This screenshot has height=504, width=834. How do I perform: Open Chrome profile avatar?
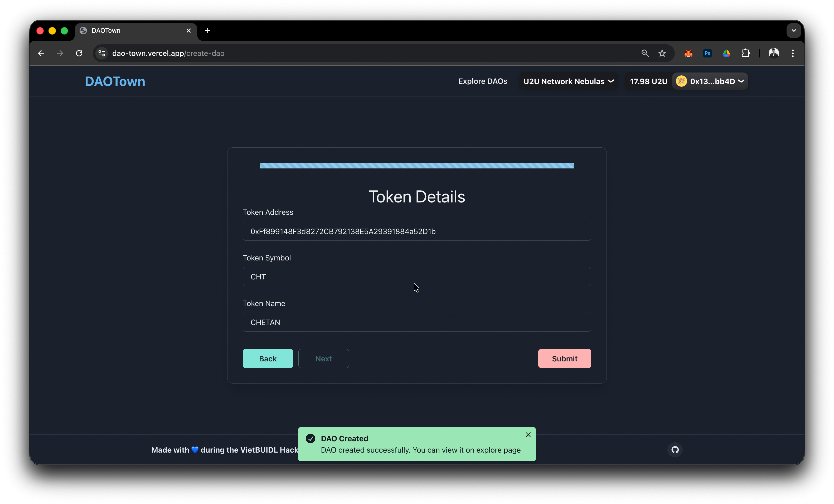point(774,53)
